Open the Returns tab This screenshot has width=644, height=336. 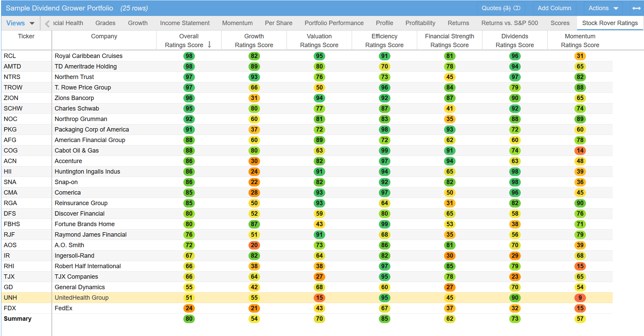[458, 23]
